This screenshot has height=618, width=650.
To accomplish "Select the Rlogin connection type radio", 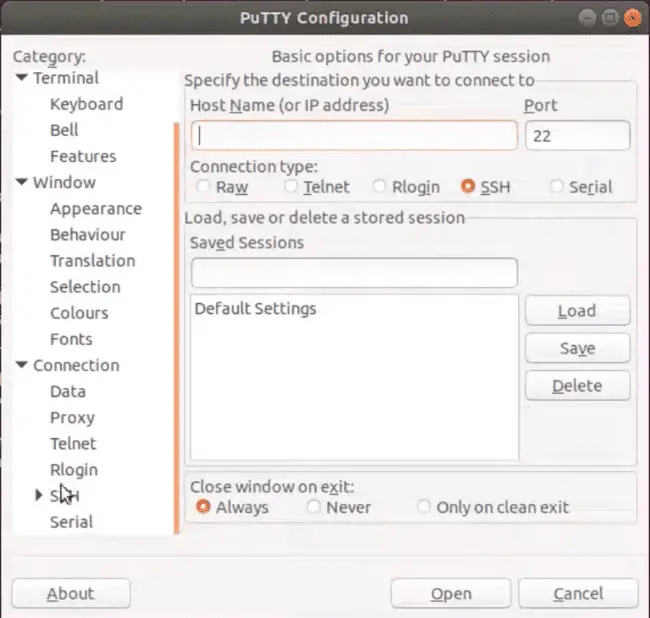I will coord(379,186).
